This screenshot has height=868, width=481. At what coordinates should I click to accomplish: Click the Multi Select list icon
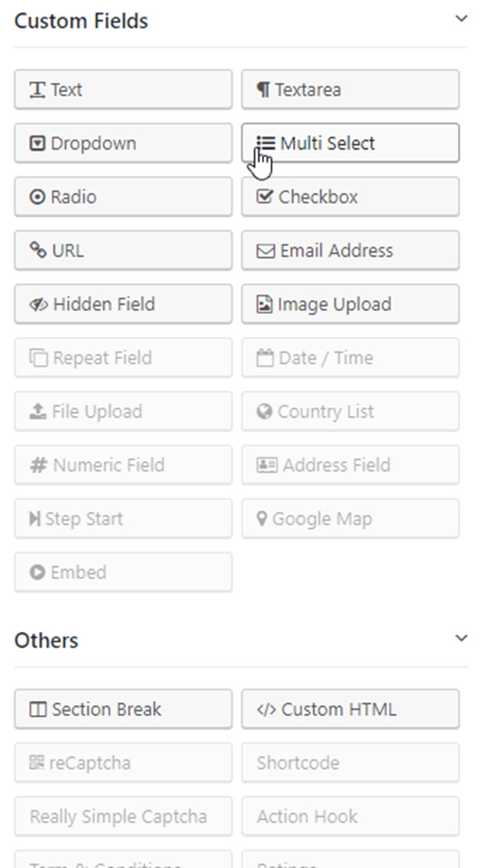click(x=265, y=143)
